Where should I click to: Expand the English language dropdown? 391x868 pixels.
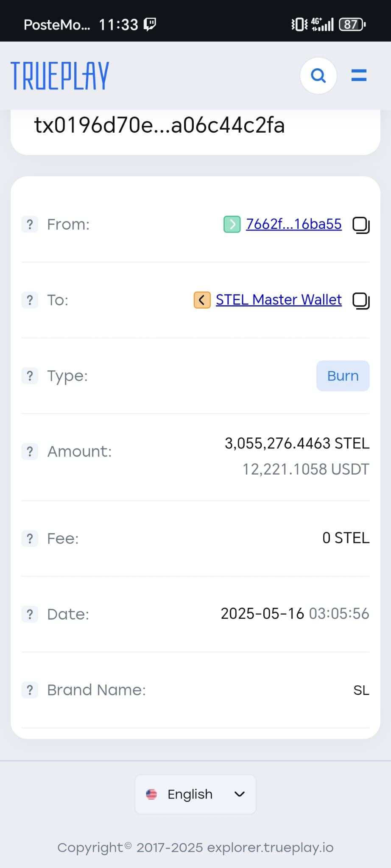pos(195,794)
